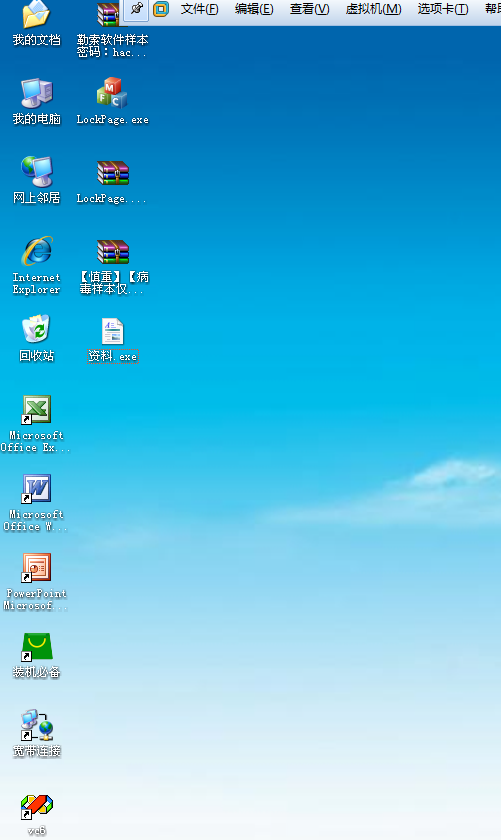The width and height of the screenshot is (501, 840).
Task: Click the 回收站 label text
Action: tap(36, 356)
